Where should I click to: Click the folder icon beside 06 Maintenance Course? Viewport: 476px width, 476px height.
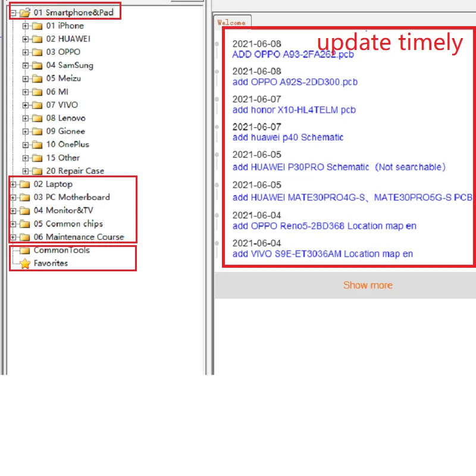pyautogui.click(x=24, y=237)
